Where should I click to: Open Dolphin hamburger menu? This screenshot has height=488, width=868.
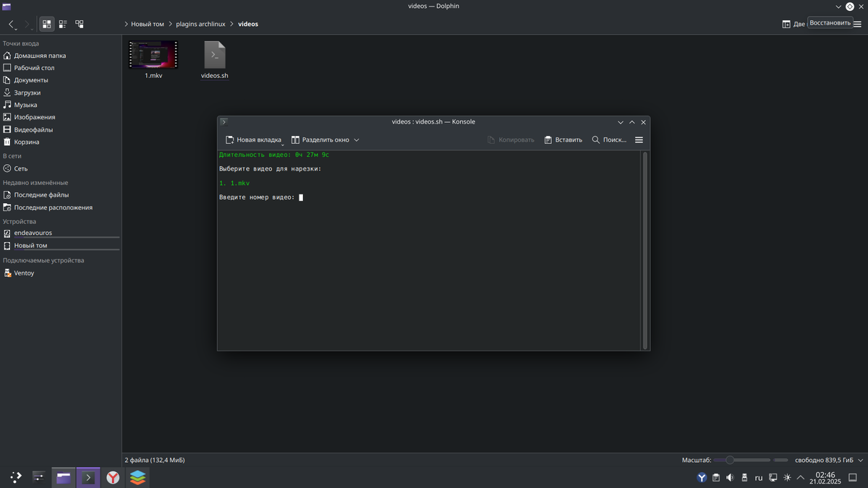tap(857, 24)
